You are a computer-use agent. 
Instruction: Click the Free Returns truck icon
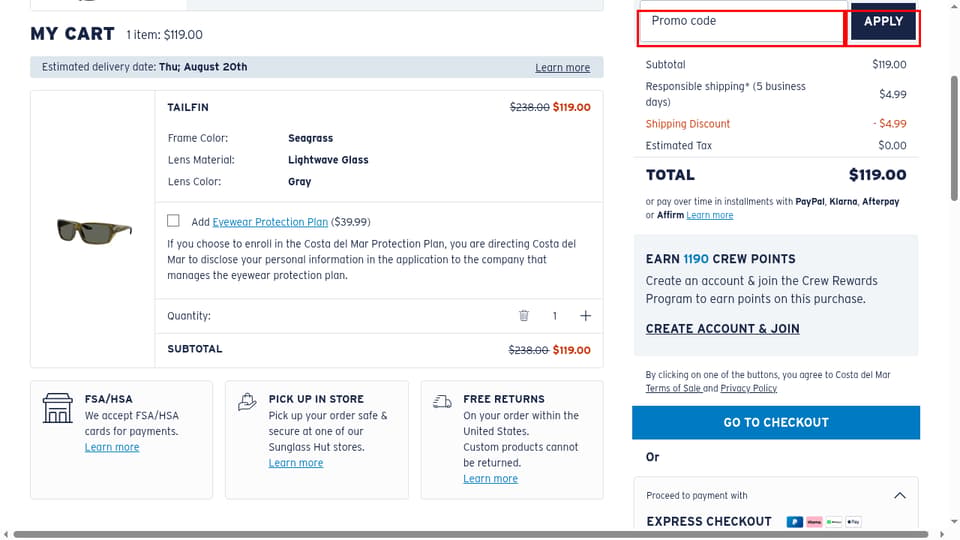click(x=442, y=402)
